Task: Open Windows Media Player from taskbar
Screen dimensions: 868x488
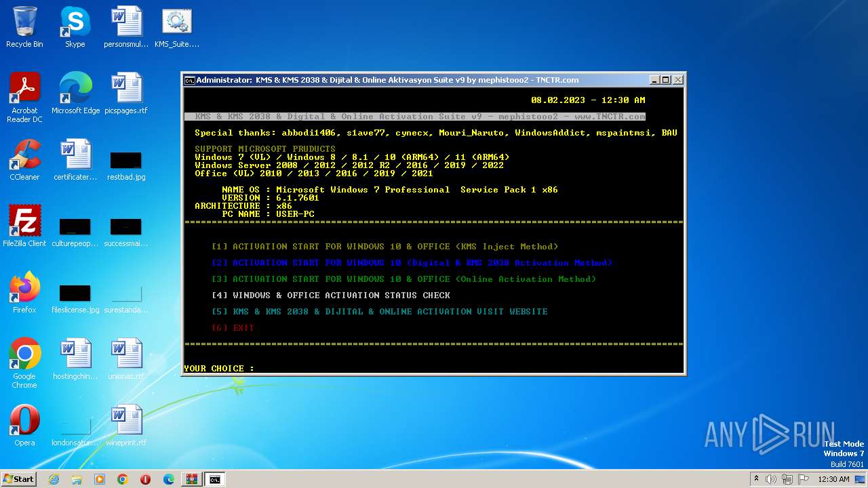Action: pos(100,479)
